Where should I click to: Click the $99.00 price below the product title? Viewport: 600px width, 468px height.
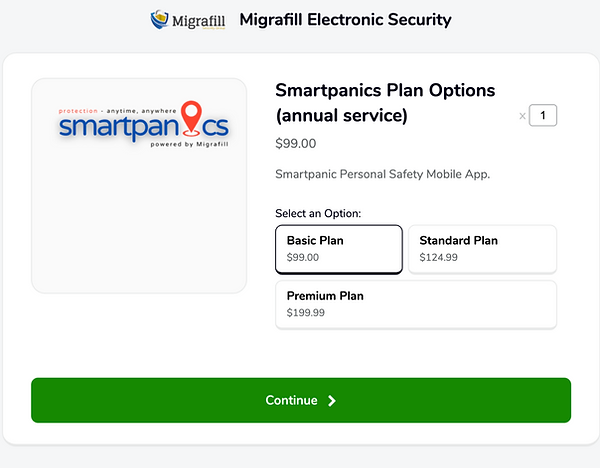coord(295,144)
